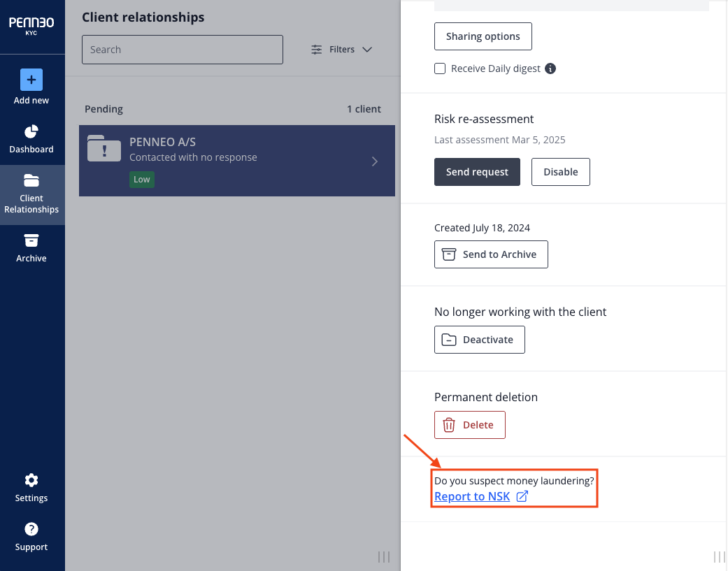
Task: Select the PENNEO A/S client row
Action: pyautogui.click(x=237, y=161)
